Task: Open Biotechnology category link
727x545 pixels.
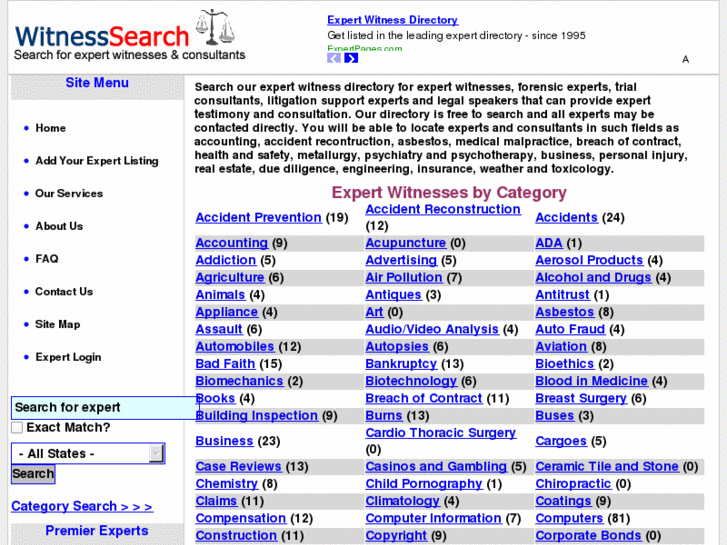Action: (x=411, y=381)
